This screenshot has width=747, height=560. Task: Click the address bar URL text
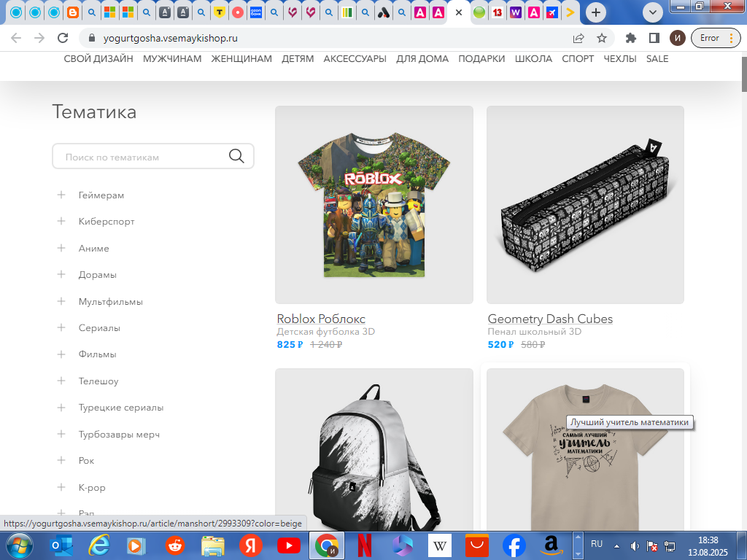tap(171, 38)
